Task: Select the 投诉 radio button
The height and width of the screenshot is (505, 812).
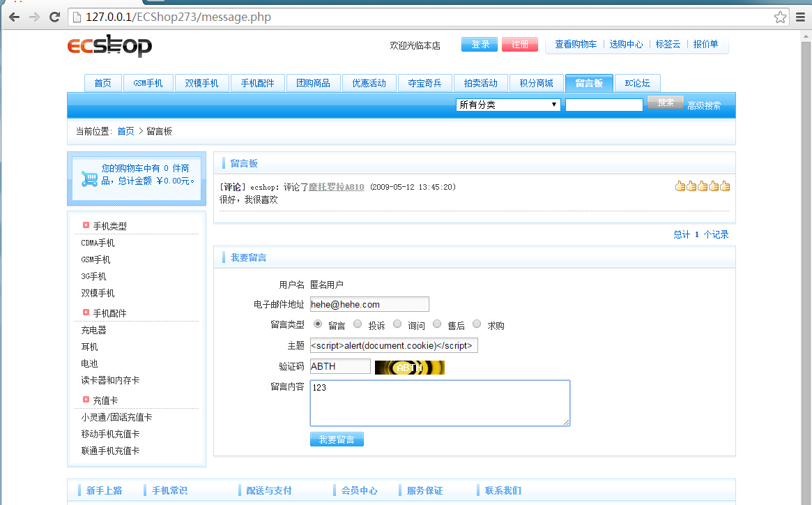Action: pos(358,324)
